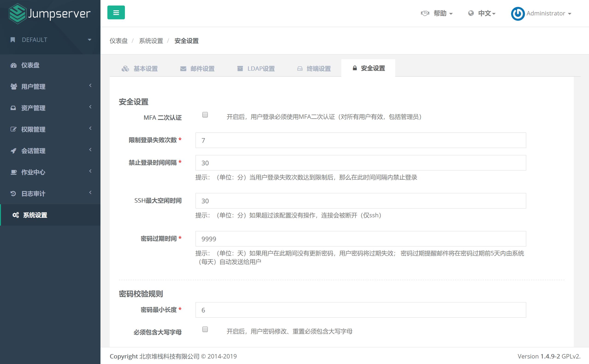Click the DEFAULT bookmark icon
Viewport: 589px width, 364px height.
point(13,40)
